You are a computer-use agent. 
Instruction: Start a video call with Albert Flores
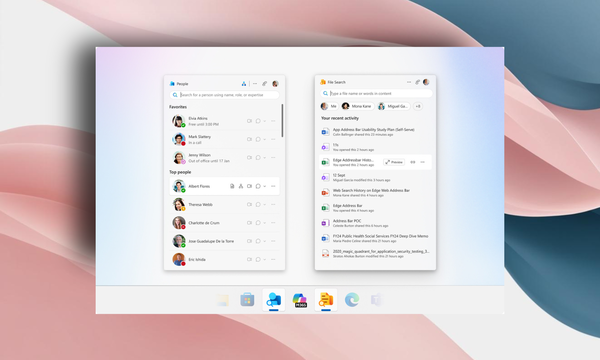[x=249, y=186]
